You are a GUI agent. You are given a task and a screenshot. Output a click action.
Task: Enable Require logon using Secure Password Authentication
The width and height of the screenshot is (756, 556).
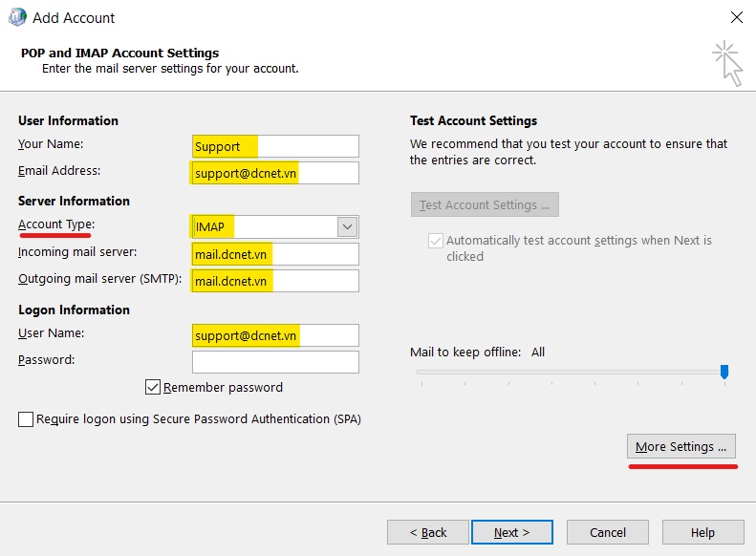point(26,419)
